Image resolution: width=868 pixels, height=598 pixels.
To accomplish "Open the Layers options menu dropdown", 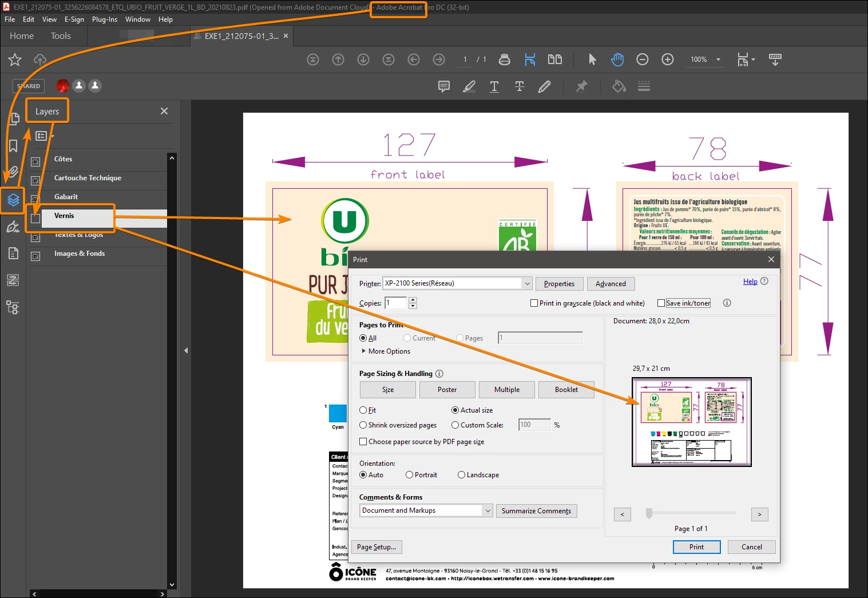I will click(x=43, y=136).
